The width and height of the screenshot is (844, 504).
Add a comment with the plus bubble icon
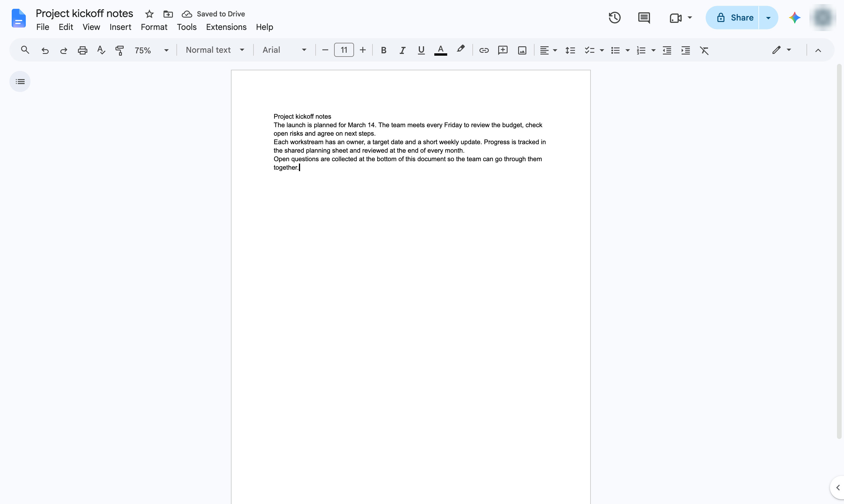click(503, 50)
